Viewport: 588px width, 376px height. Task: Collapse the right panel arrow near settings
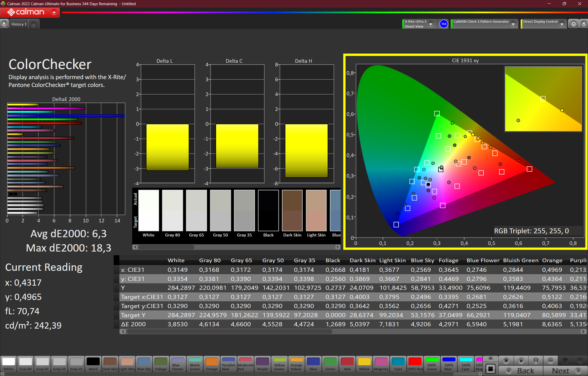584,24
